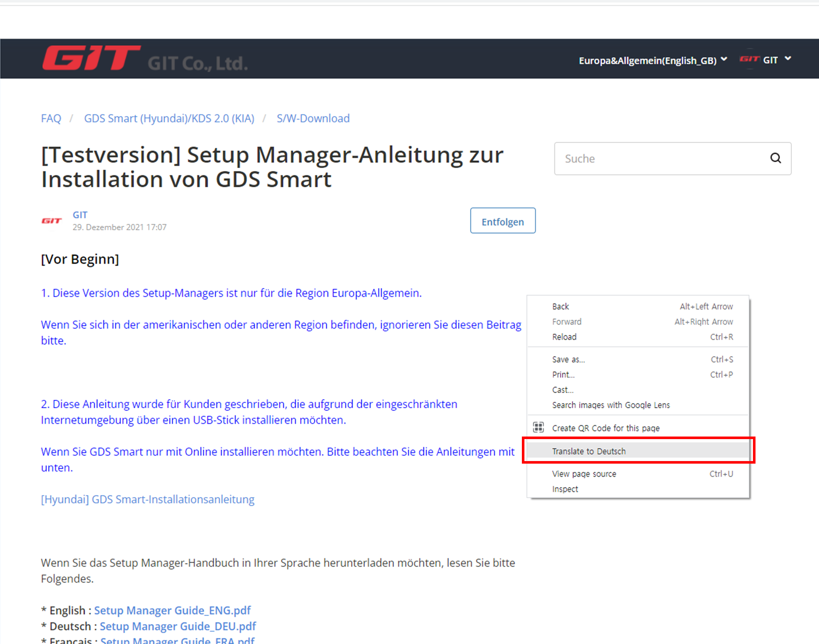The height and width of the screenshot is (644, 819).
Task: Choose Inspect from the context menu
Action: [638, 489]
